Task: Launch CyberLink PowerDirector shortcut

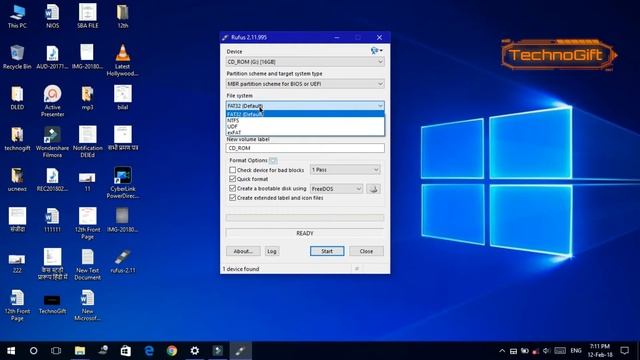Action: click(x=123, y=183)
